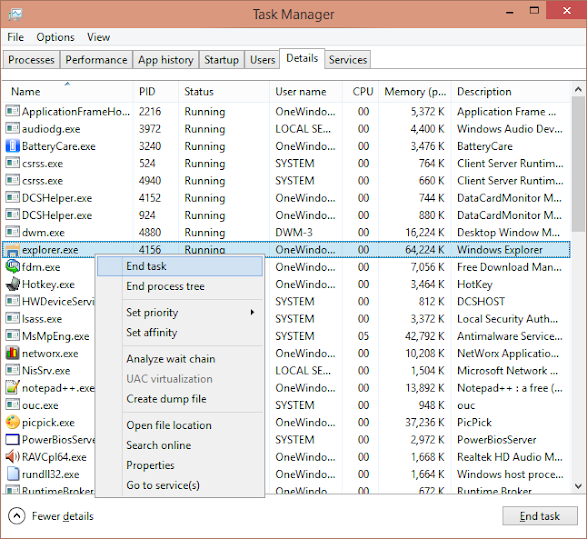Viewport: 587px width, 539px height.
Task: Choose Set affinity in context menu
Action: (180, 332)
